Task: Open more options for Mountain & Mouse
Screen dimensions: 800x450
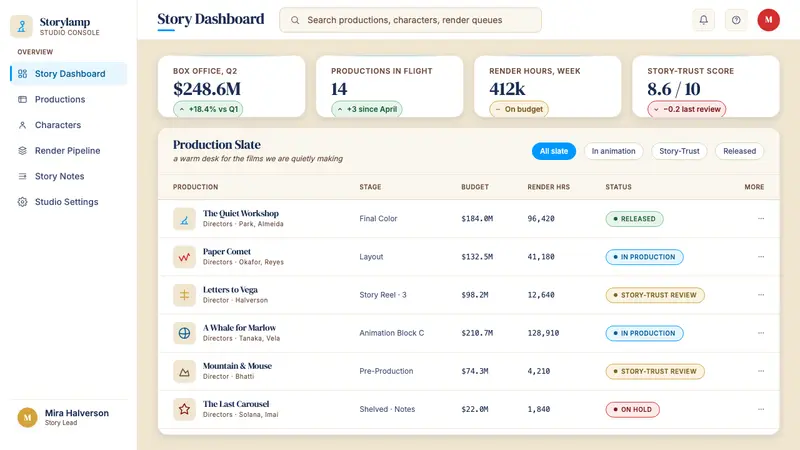Action: coord(761,371)
